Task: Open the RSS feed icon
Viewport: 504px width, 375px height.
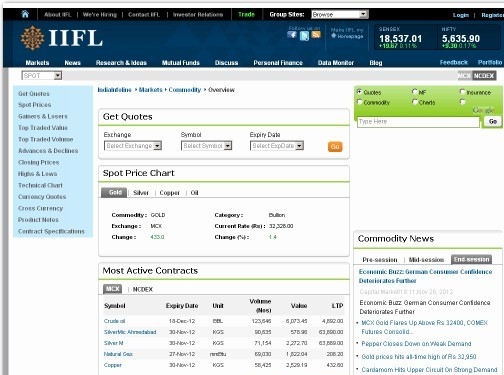Action: pyautogui.click(x=316, y=34)
